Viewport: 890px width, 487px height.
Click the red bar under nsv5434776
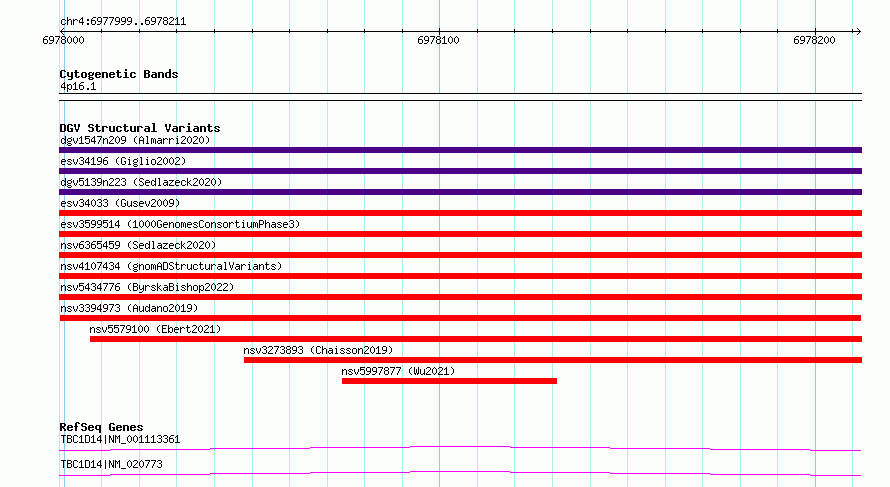click(x=460, y=297)
